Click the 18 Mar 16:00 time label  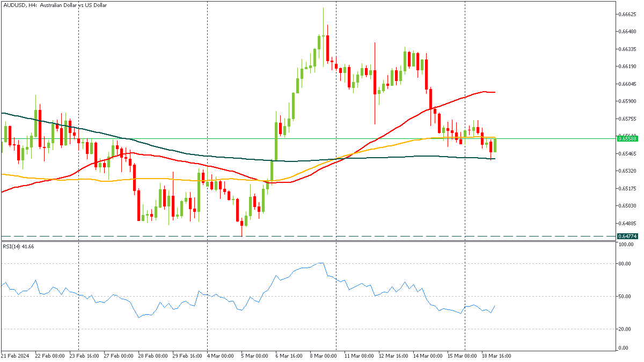coord(497,356)
